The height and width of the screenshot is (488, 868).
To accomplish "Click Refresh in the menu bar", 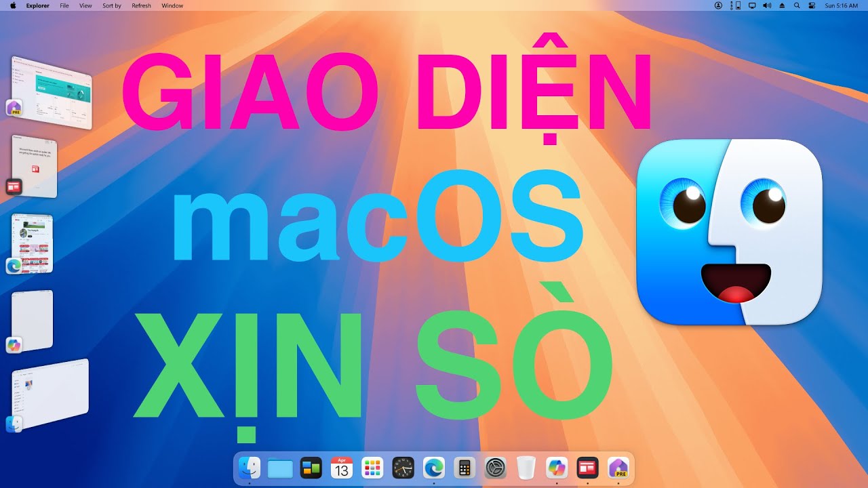I will point(142,5).
